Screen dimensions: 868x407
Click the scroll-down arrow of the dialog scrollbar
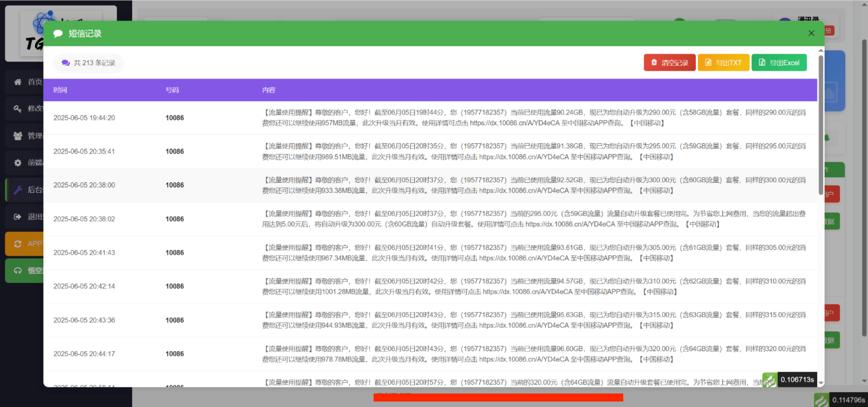coord(821,383)
